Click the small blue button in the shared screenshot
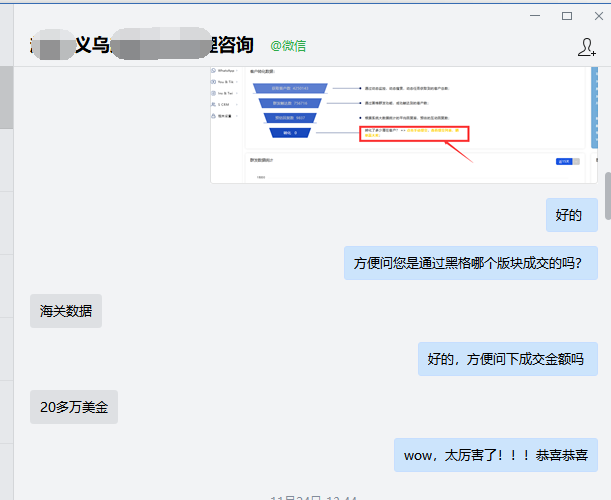 coord(563,160)
